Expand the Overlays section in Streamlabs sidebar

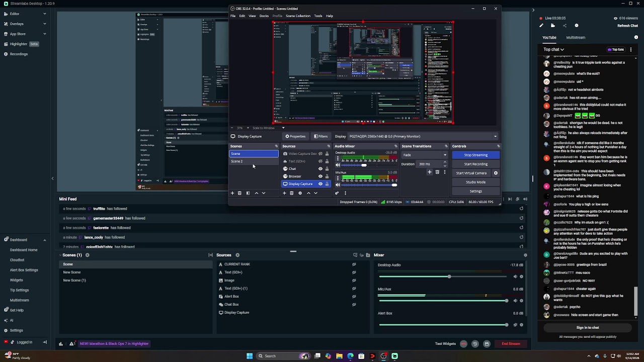(x=45, y=24)
